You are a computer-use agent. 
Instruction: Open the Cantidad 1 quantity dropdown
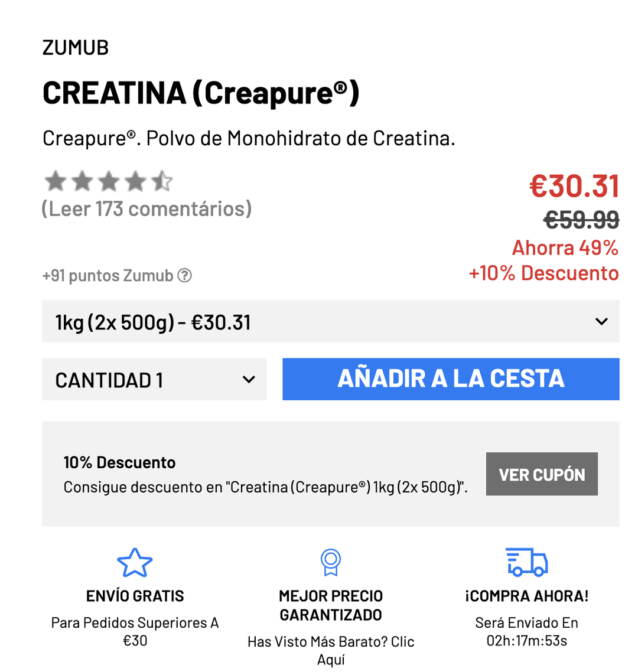pos(154,379)
